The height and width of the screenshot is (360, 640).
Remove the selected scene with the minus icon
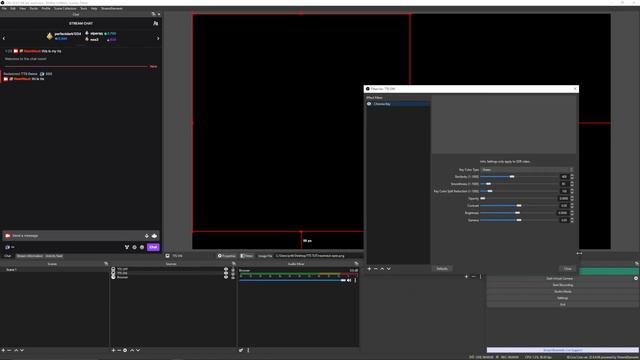[x=9, y=350]
